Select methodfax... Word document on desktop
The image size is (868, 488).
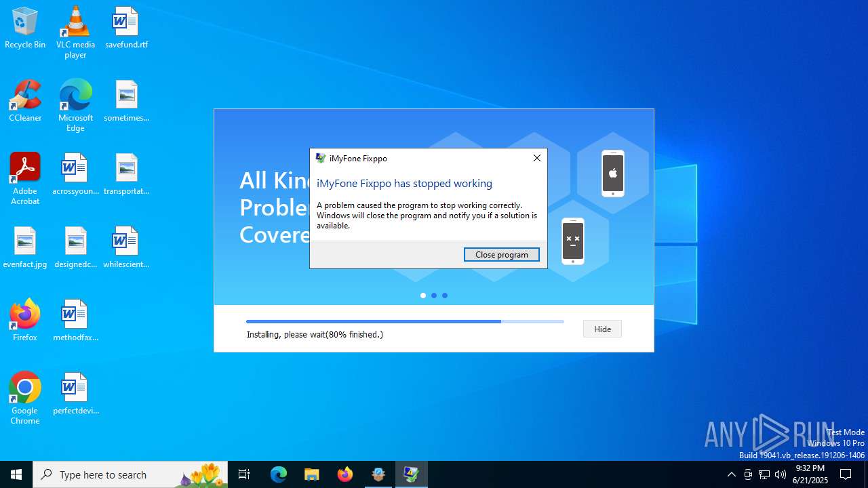tap(75, 321)
